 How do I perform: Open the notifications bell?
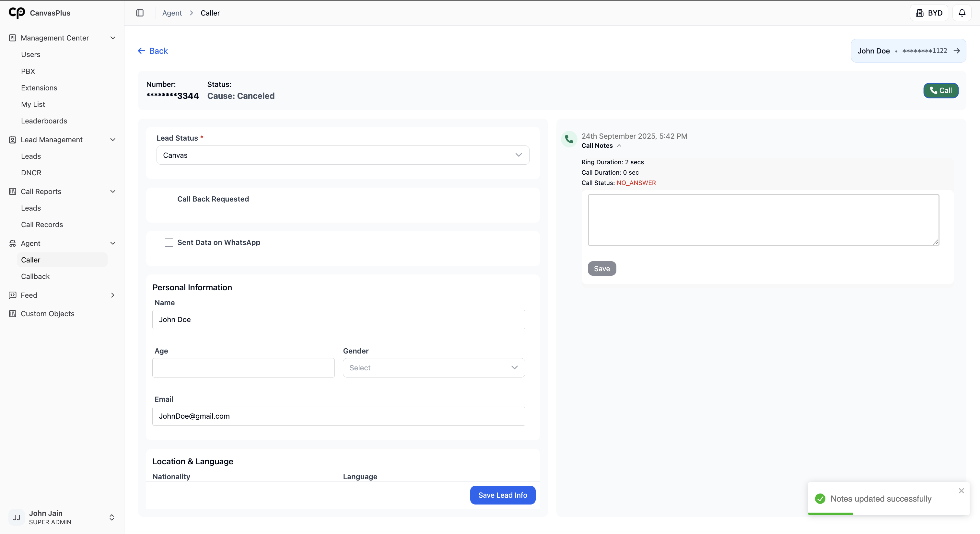(x=962, y=13)
